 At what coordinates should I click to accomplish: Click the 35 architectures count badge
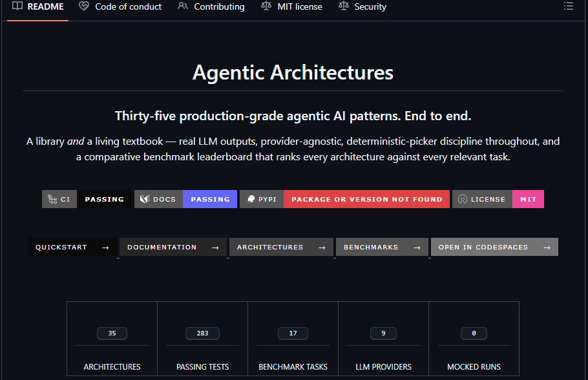pyautogui.click(x=112, y=333)
